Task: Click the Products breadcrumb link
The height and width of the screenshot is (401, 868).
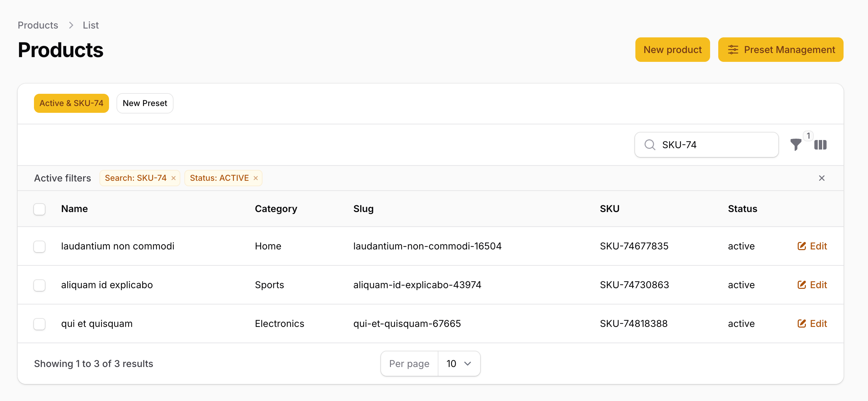Action: (x=38, y=25)
